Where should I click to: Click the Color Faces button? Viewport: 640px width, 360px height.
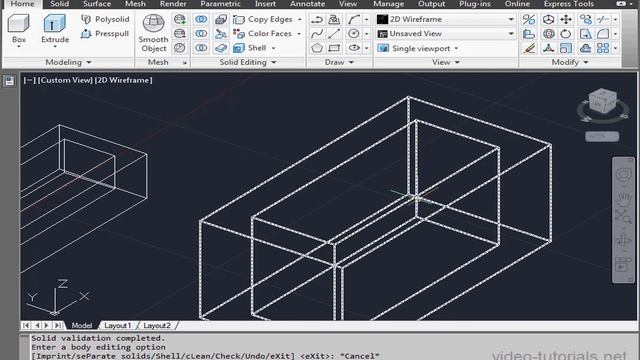pos(262,33)
